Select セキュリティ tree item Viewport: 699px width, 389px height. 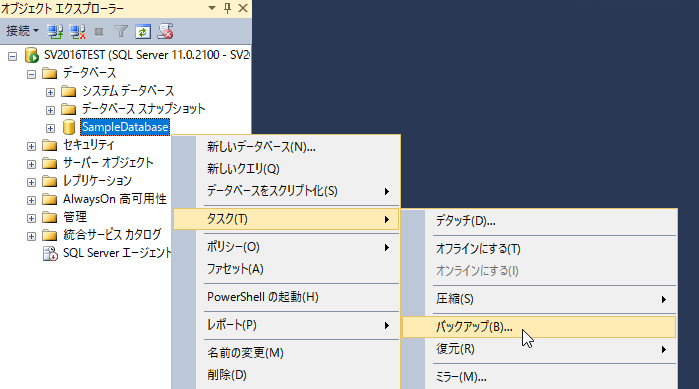tap(89, 145)
